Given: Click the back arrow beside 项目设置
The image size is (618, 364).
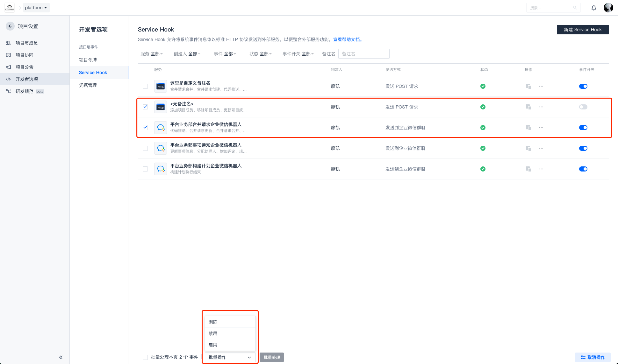Looking at the screenshot, I should pyautogui.click(x=10, y=26).
